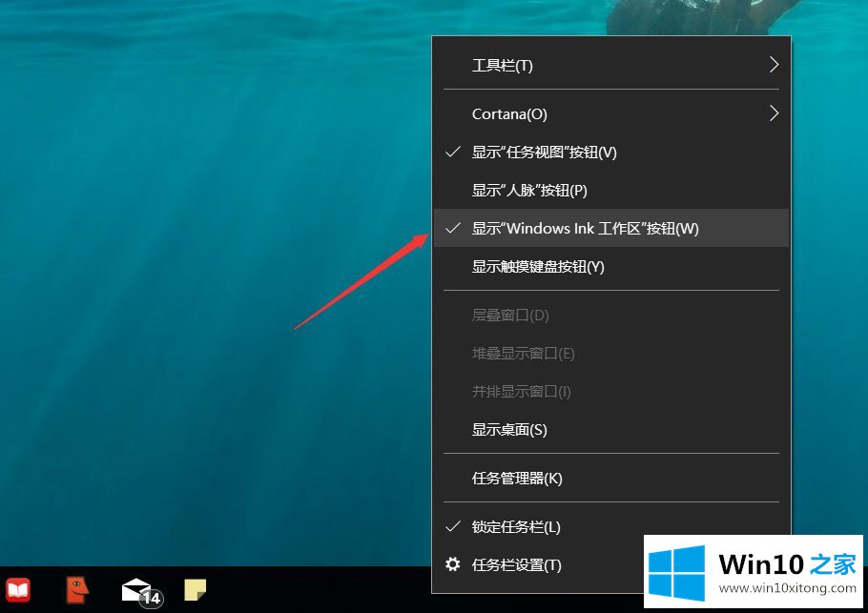Open the Cortana(O) menu entry
The height and width of the screenshot is (613, 868).
click(611, 113)
